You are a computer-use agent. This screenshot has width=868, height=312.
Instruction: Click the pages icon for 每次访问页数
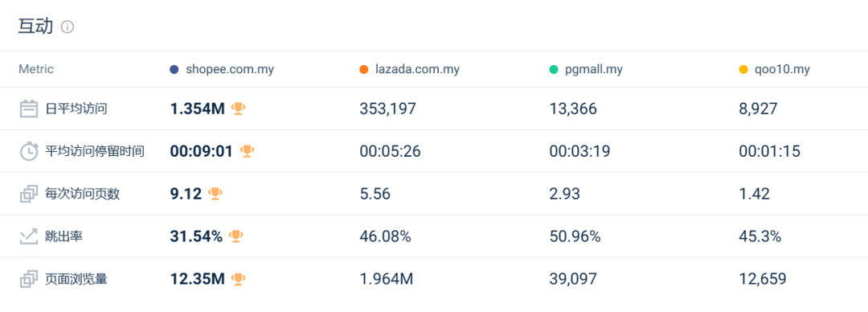tap(29, 194)
